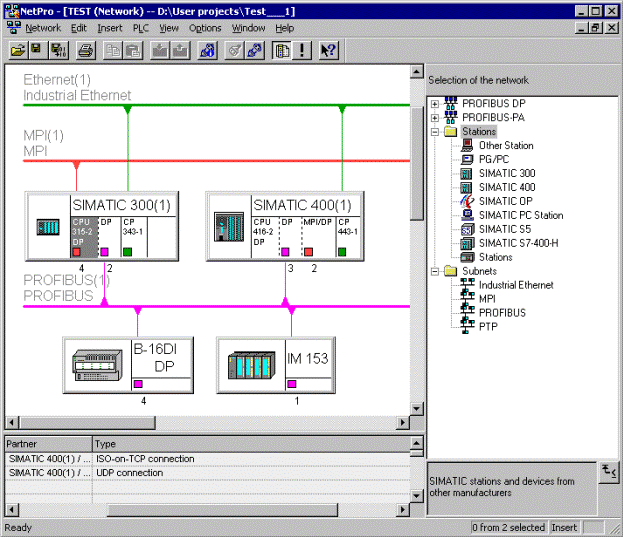The height and width of the screenshot is (537, 623).
Task: Expand the PROFIBUS DP tree node
Action: tap(435, 104)
